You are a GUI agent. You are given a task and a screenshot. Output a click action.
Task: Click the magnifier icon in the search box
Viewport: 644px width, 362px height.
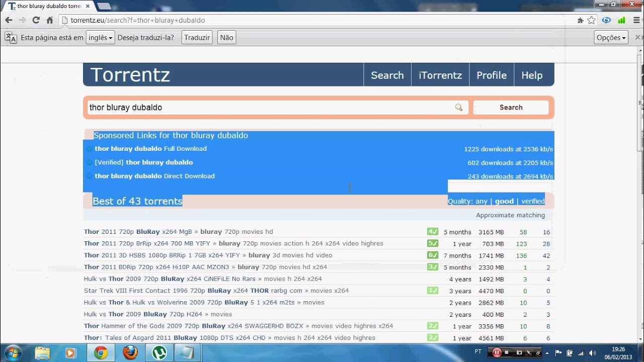coord(459,108)
